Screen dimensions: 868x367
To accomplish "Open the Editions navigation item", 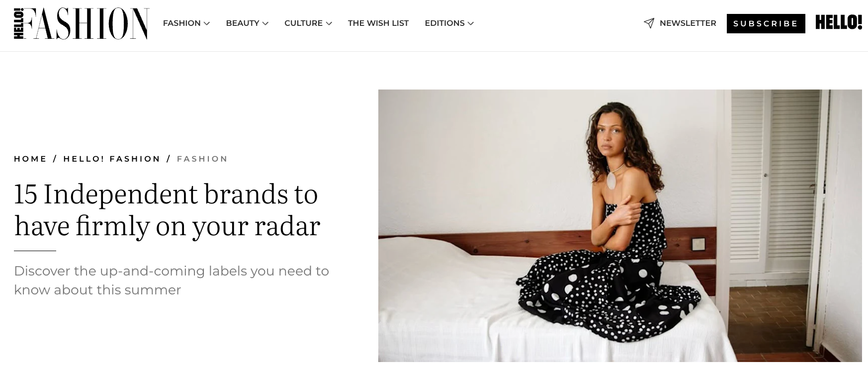I will [x=445, y=23].
